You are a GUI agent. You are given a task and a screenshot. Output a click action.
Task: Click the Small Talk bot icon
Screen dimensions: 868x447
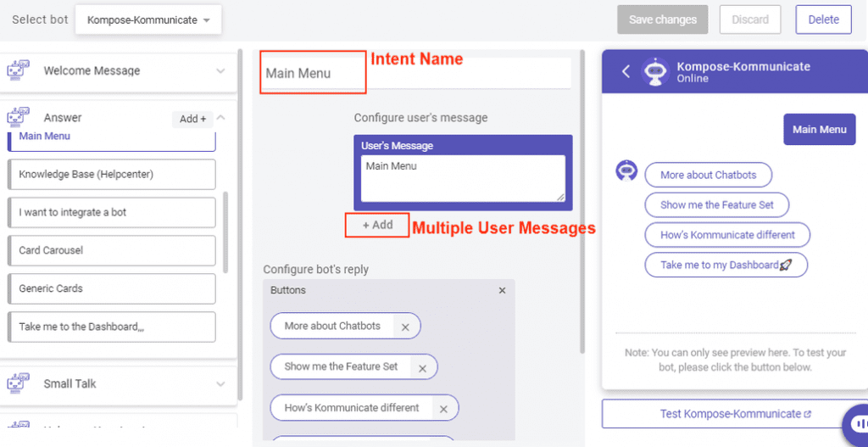(17, 383)
